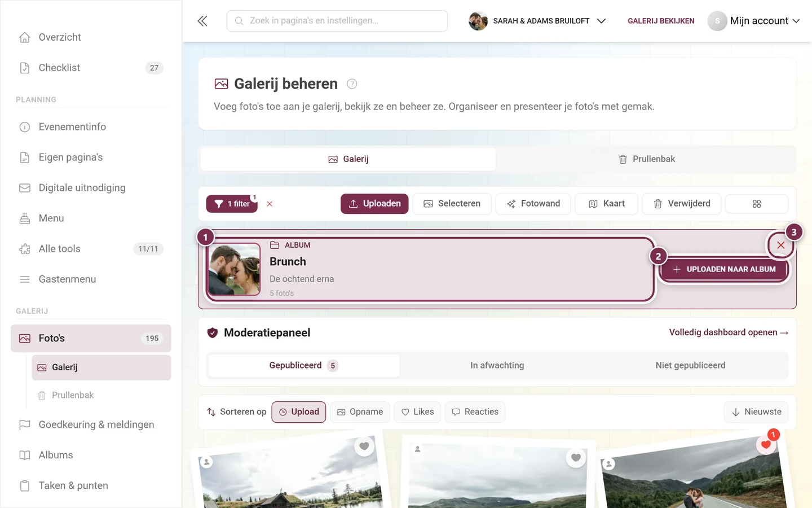The width and height of the screenshot is (812, 508).
Task: Click Galerij bekijken link
Action: point(661,21)
